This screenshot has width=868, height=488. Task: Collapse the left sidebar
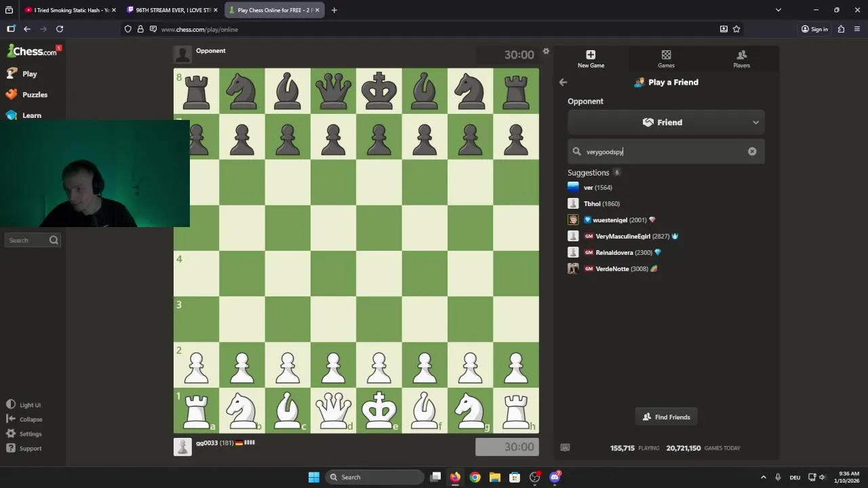[24, 419]
